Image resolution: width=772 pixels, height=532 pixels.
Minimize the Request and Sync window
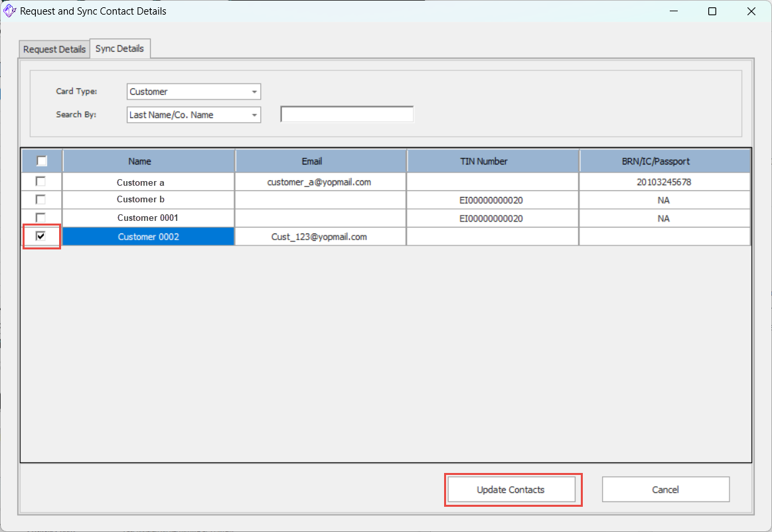tap(674, 11)
